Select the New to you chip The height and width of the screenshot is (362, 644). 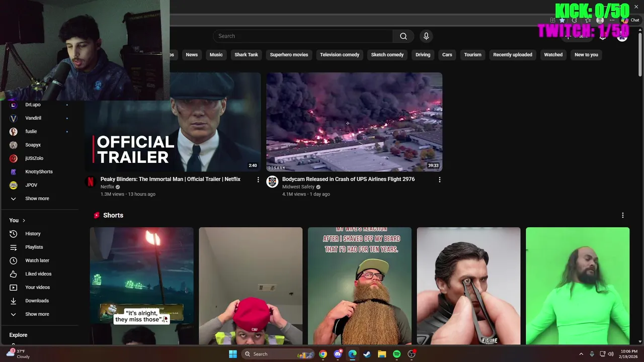tap(586, 55)
